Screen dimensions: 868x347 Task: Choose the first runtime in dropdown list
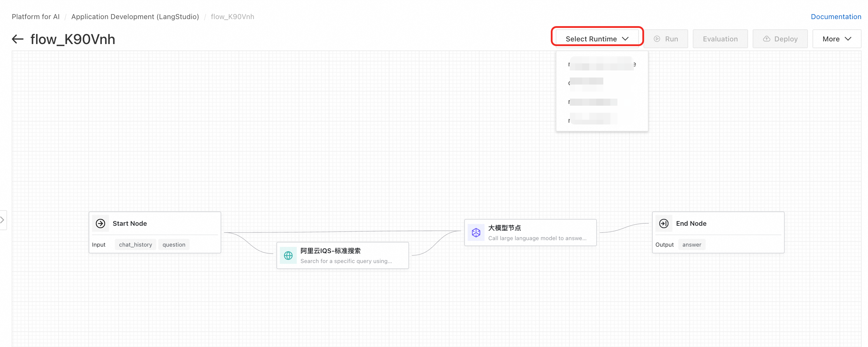click(602, 64)
